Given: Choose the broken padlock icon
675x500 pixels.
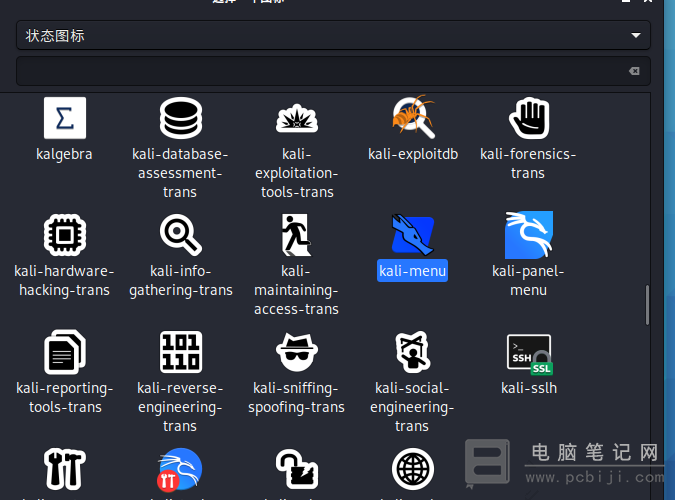Looking at the screenshot, I should tap(297, 469).
